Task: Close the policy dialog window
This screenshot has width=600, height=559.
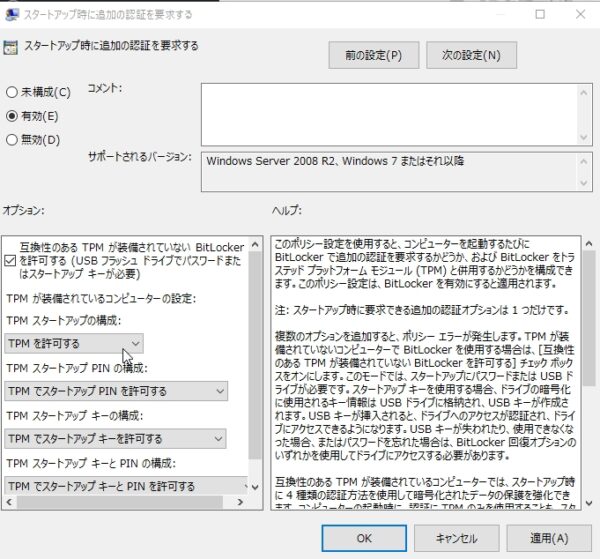Action: 580,14
